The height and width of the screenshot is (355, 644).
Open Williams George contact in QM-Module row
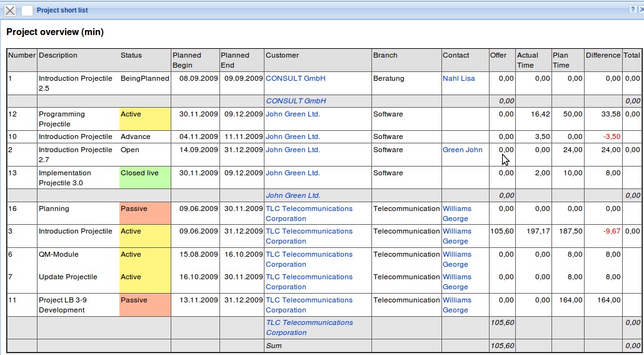pos(457,259)
